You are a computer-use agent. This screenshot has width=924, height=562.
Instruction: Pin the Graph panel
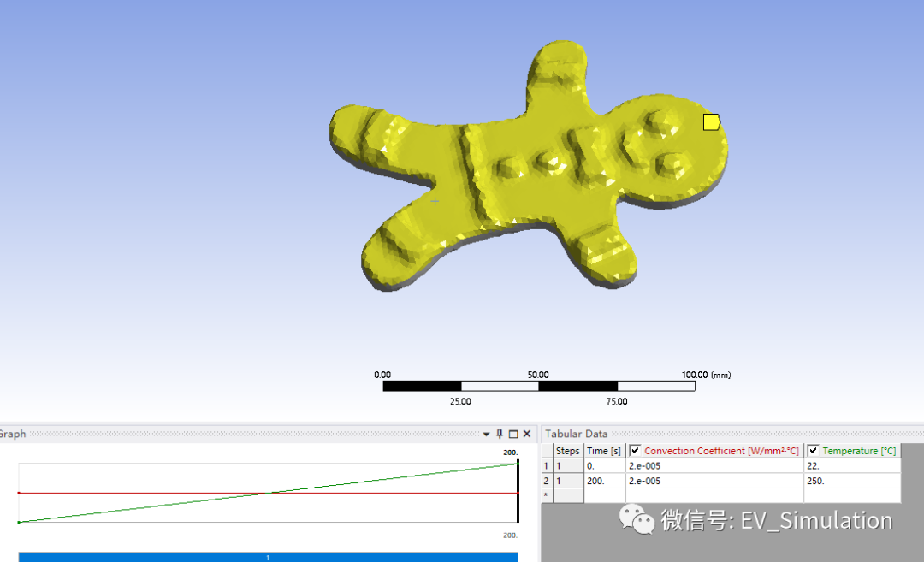click(500, 435)
